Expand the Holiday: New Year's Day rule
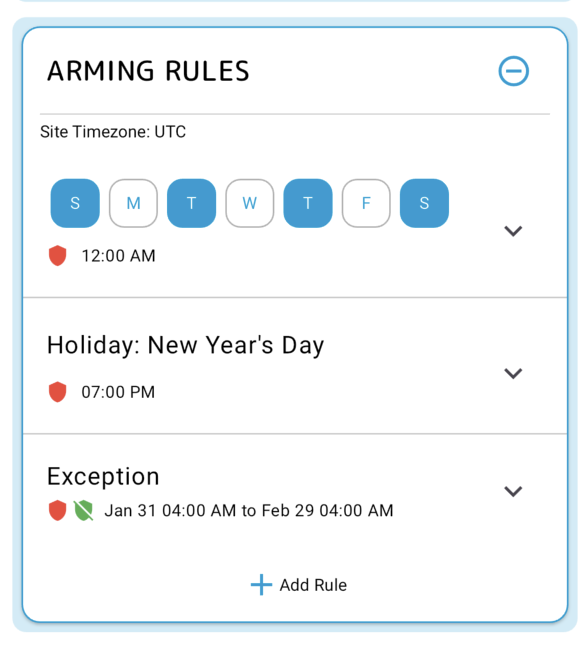The image size is (588, 646). 513,373
